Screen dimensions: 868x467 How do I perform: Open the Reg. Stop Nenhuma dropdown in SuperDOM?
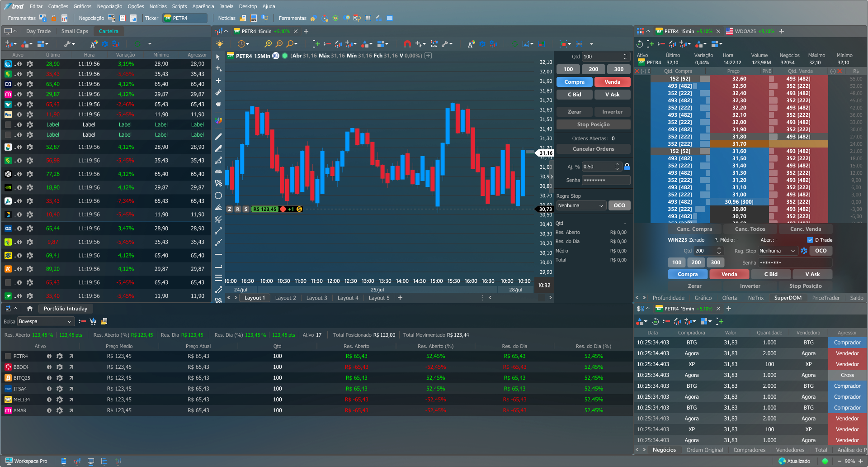(x=778, y=251)
